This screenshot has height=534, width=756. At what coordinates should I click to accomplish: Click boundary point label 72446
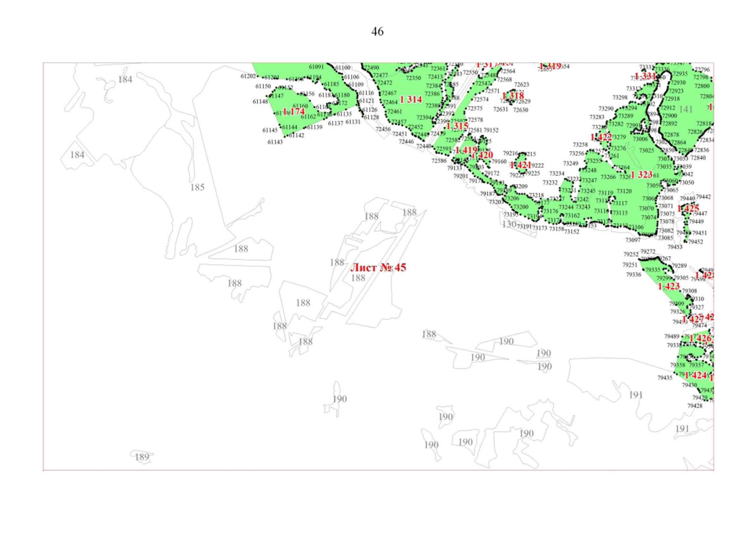(406, 142)
